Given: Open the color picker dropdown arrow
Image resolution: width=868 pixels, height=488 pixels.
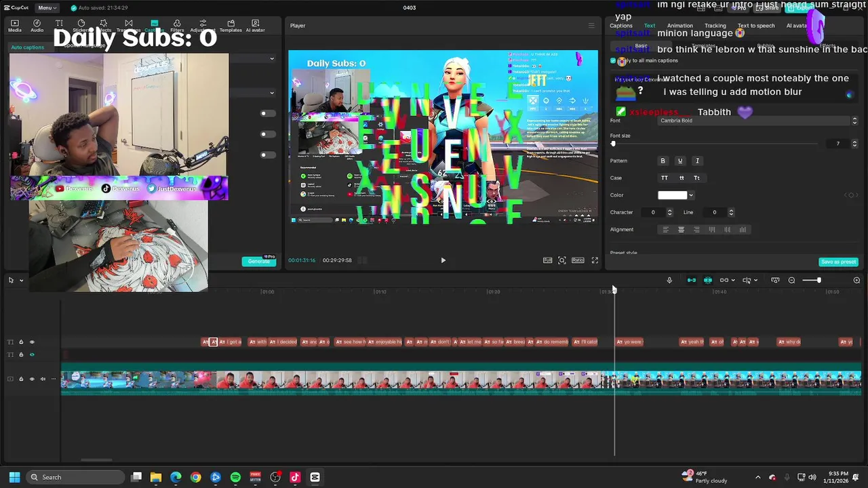Looking at the screenshot, I should coord(691,195).
